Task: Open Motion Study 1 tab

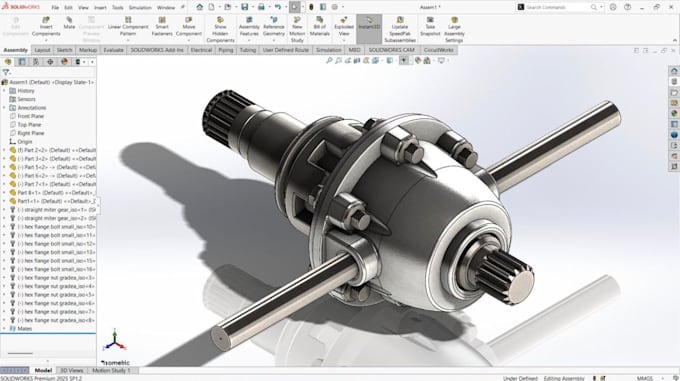Action: tap(111, 370)
